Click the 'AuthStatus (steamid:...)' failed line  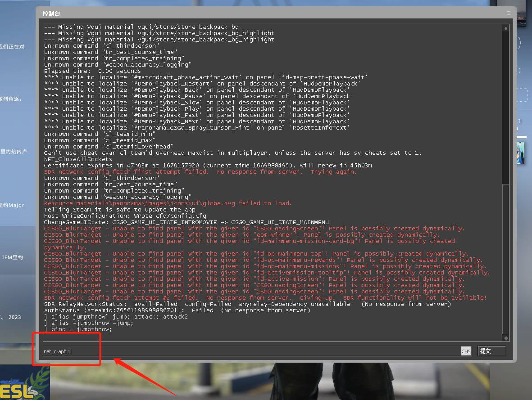coord(177,310)
